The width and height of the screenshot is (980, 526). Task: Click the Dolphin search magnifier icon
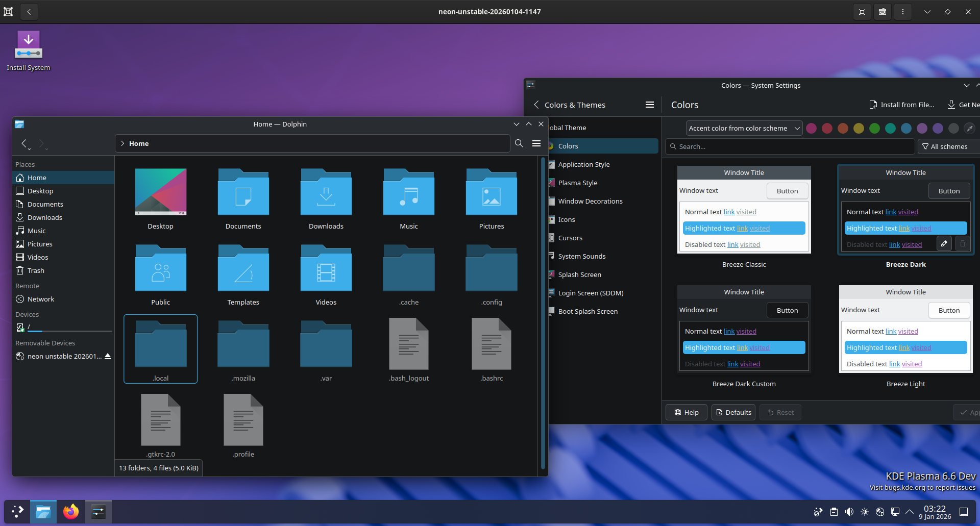tap(519, 143)
